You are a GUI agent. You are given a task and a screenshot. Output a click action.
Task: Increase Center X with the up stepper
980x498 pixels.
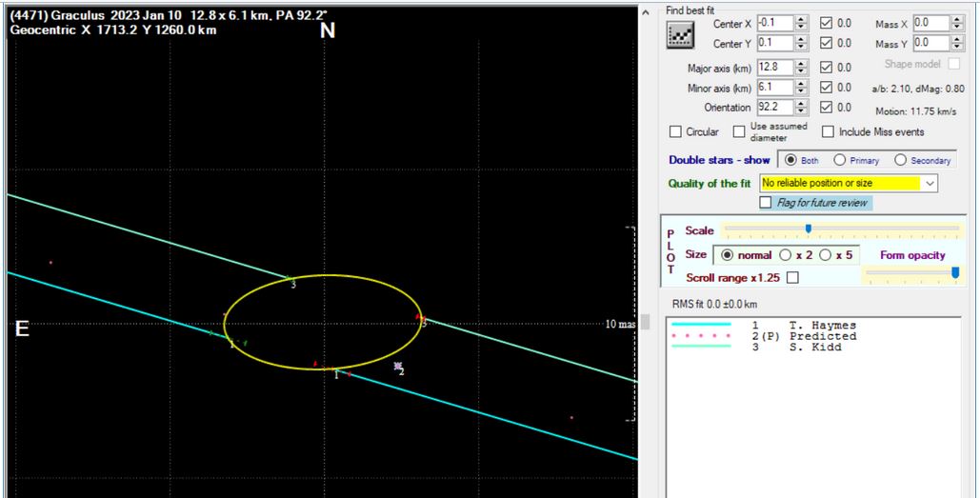801,18
